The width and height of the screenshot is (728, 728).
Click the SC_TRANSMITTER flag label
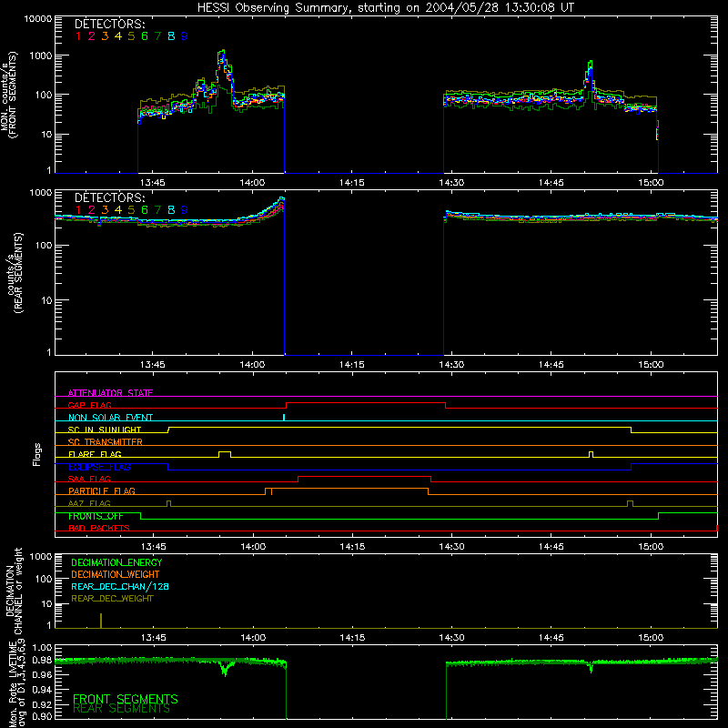coord(106,441)
